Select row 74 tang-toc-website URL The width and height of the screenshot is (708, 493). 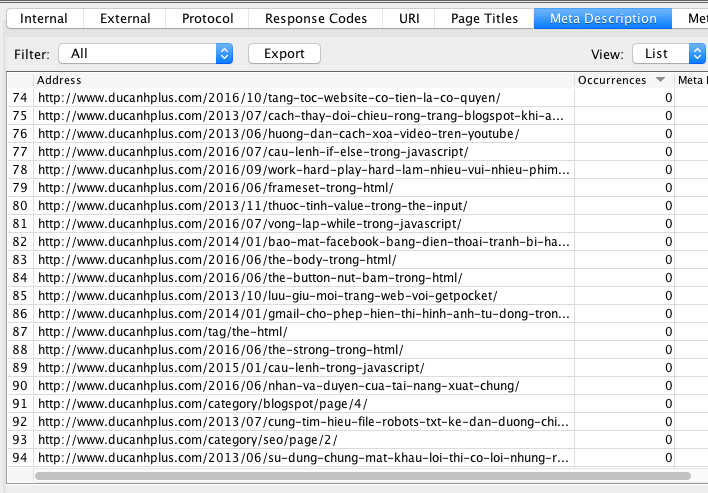click(269, 98)
